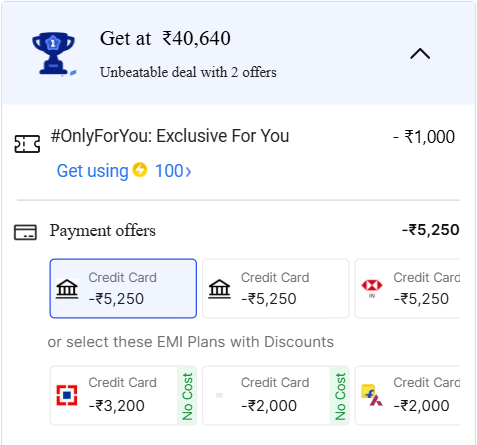This screenshot has height=445, width=477.
Task: Click the coupon ticket icon
Action: [27, 144]
